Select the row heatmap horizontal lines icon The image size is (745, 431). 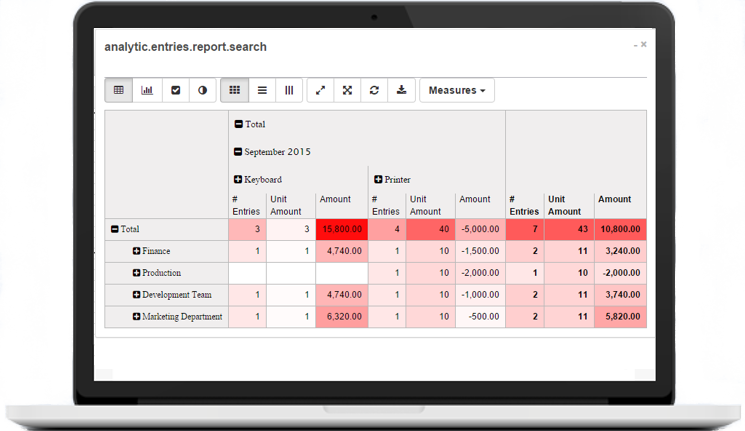tap(262, 90)
